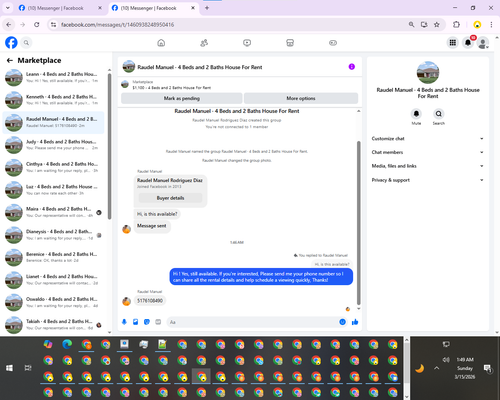Open Windows Task View

coord(28,368)
